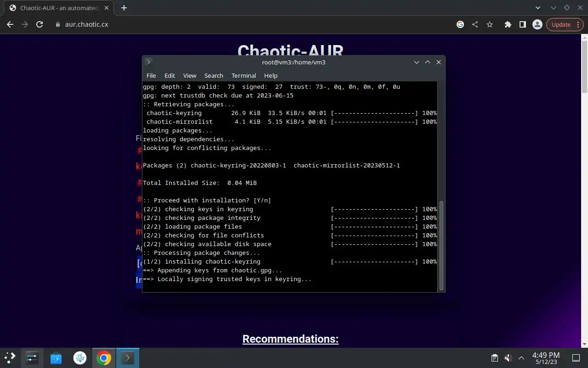Image resolution: width=588 pixels, height=368 pixels.
Task: Switch to terminal in taskbar
Action: point(127,357)
